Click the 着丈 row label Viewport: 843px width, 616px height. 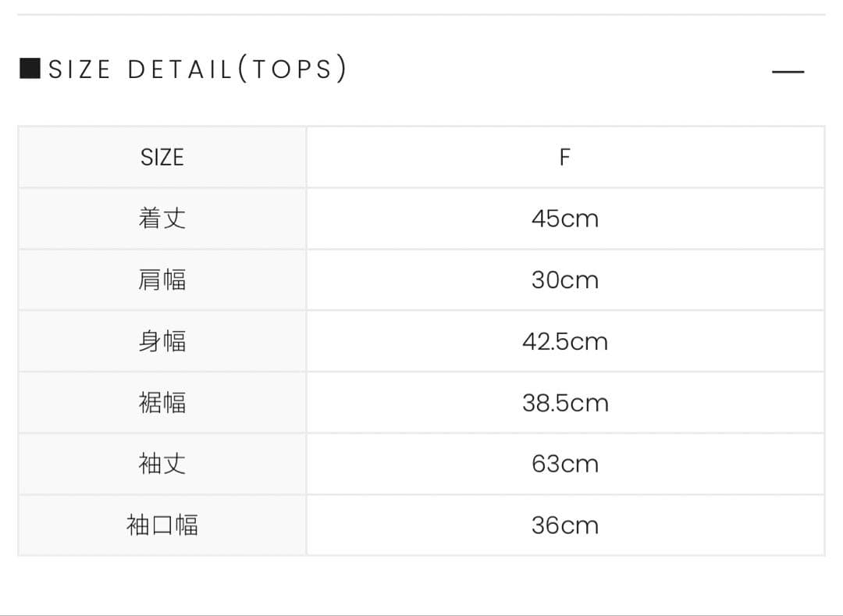coord(162,219)
